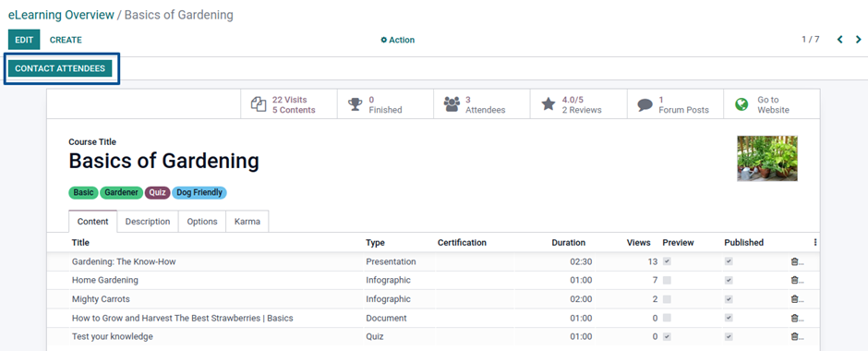The height and width of the screenshot is (351, 868).
Task: Click the trophy icon for Finished
Action: [x=355, y=104]
